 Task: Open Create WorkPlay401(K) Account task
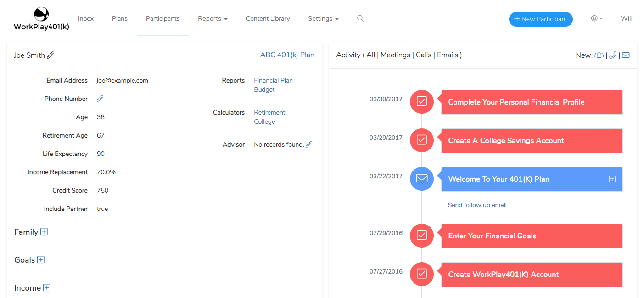(532, 275)
